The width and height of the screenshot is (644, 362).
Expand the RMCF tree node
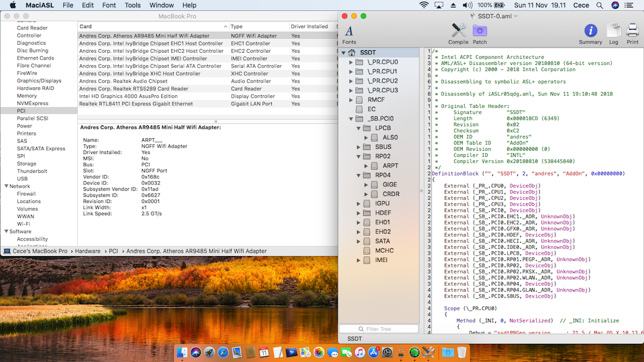tap(351, 100)
